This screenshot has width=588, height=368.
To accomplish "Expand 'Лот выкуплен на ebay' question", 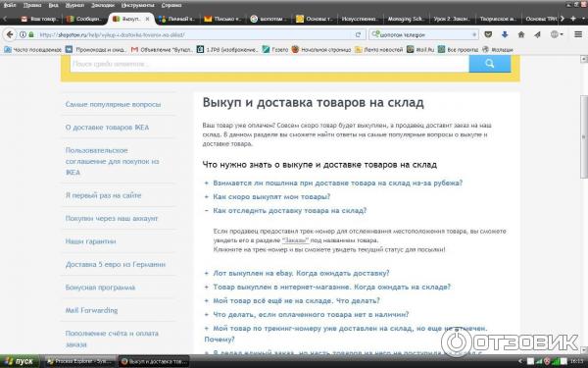I will tap(301, 274).
